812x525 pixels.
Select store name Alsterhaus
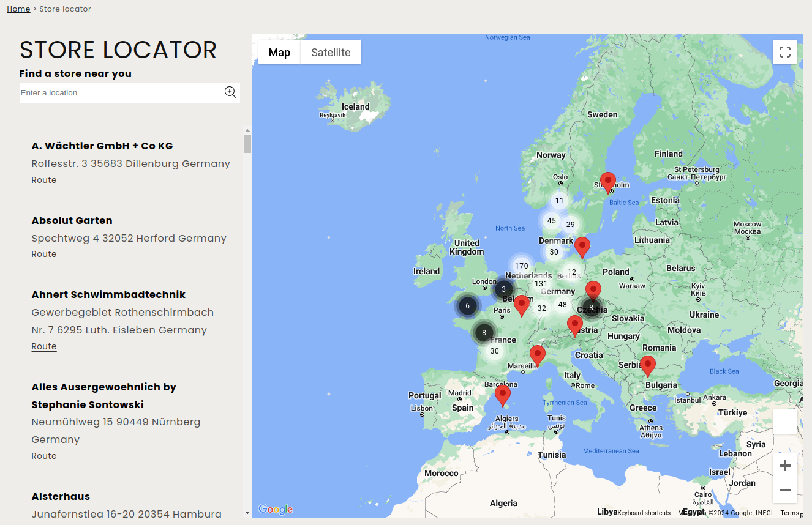(61, 496)
